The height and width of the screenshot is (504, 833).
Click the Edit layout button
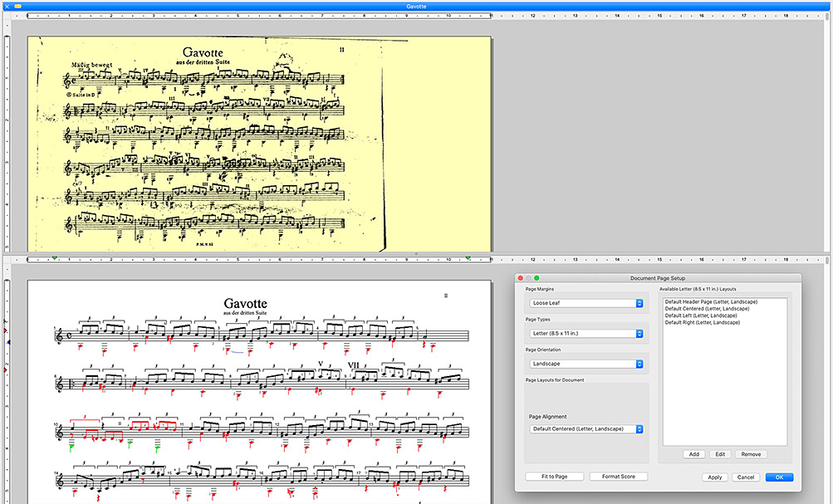(720, 454)
